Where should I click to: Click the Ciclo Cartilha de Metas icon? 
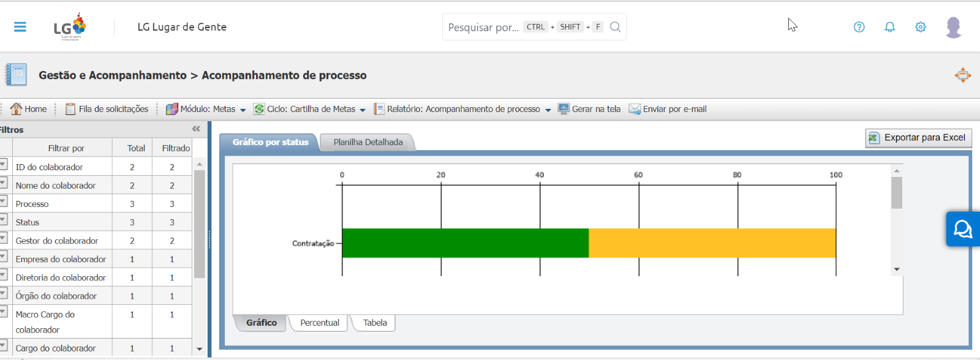click(259, 109)
